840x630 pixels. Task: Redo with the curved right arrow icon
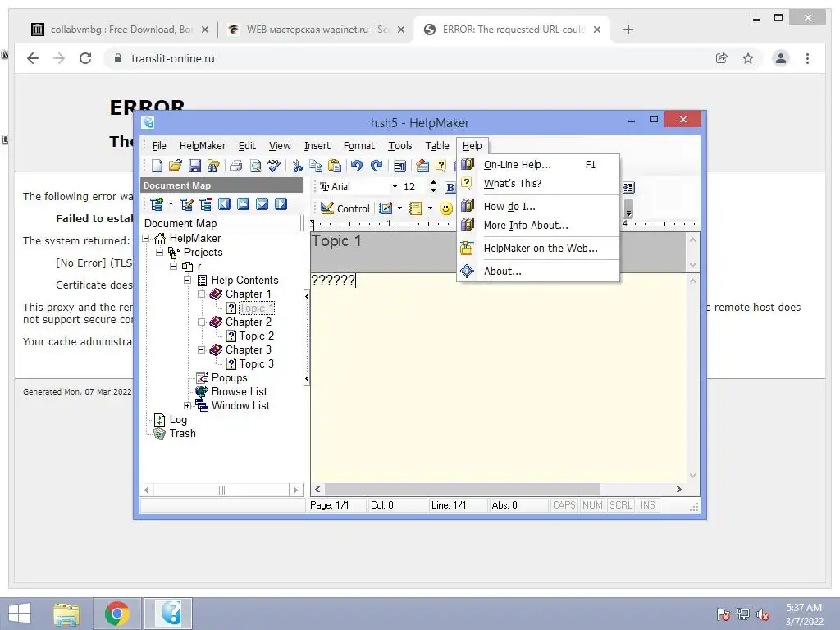377,166
